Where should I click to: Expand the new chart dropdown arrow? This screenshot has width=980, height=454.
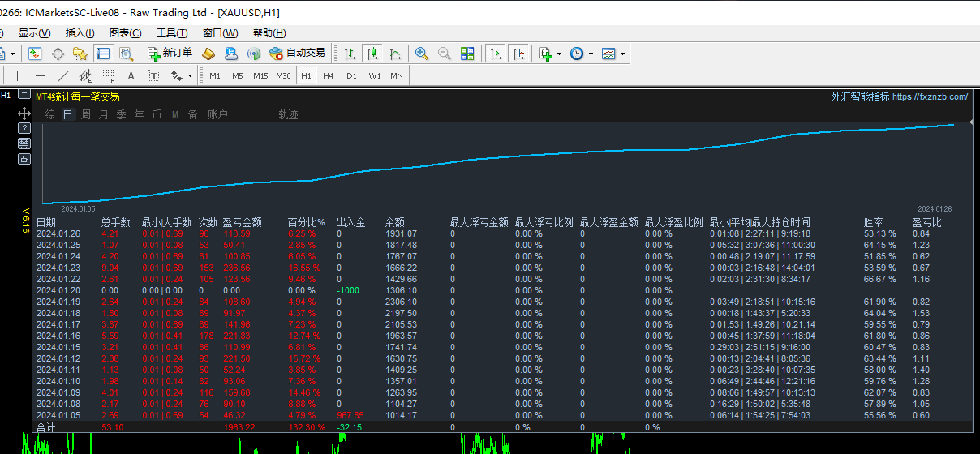pyautogui.click(x=12, y=54)
